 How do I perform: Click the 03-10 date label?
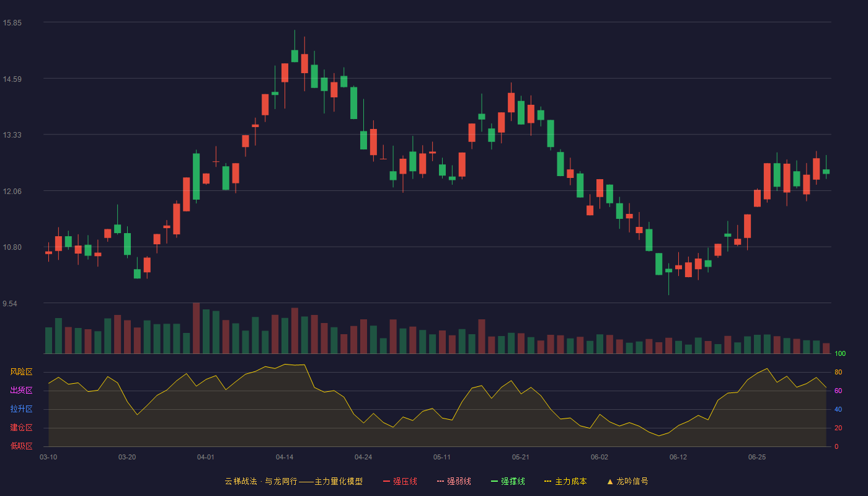point(48,457)
